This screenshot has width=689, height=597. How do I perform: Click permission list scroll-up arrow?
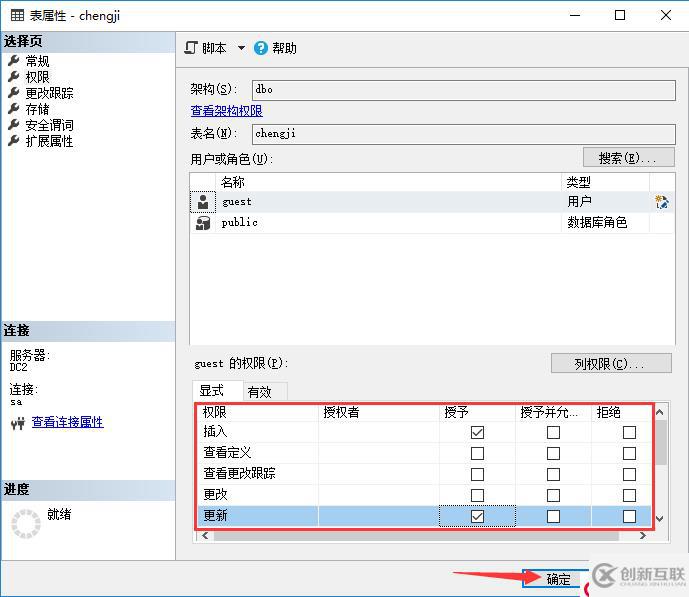click(x=660, y=412)
